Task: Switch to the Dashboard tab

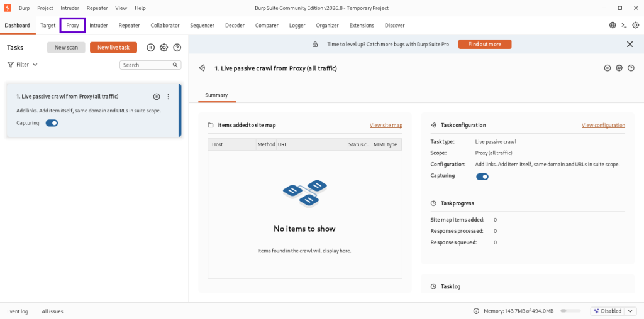Action: coord(17,25)
